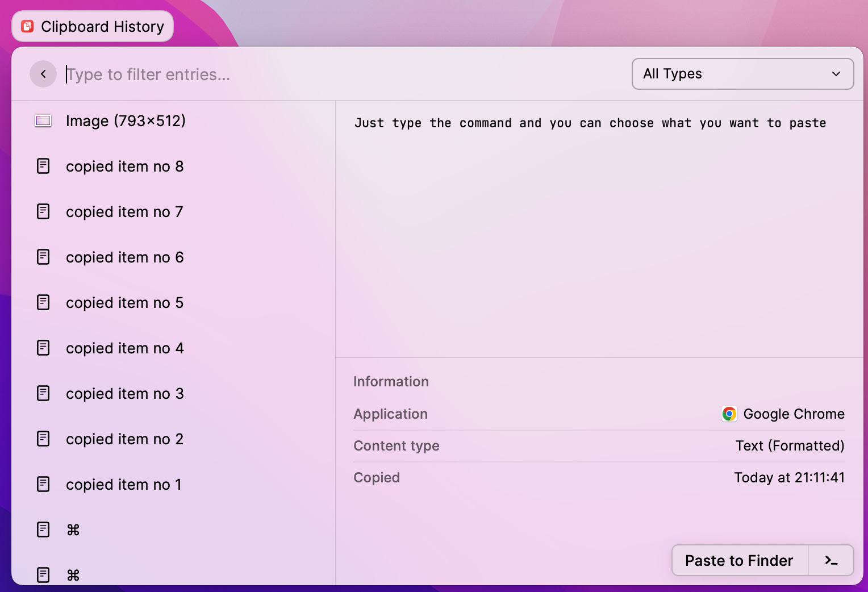Click the Clipboard History icon in the menu bar
Viewport: 868px width, 592px height.
click(27, 26)
